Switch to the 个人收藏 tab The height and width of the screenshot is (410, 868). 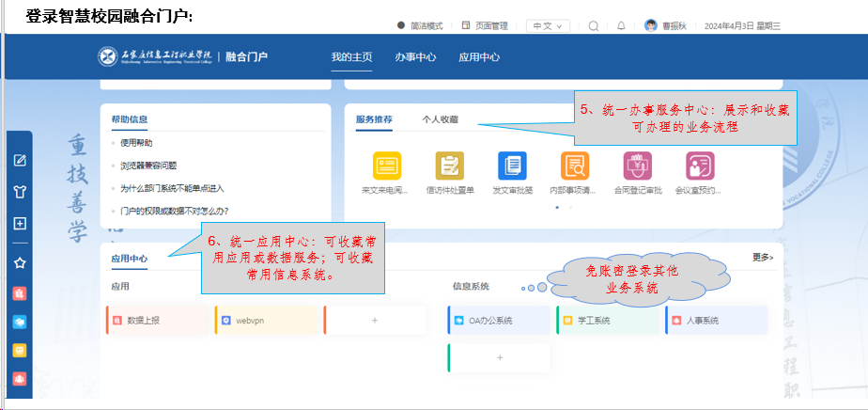pos(440,119)
